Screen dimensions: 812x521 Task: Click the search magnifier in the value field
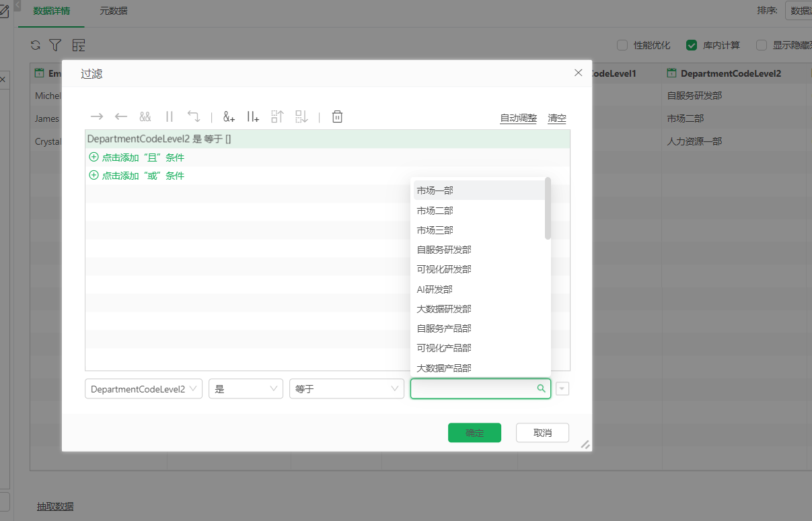point(541,388)
